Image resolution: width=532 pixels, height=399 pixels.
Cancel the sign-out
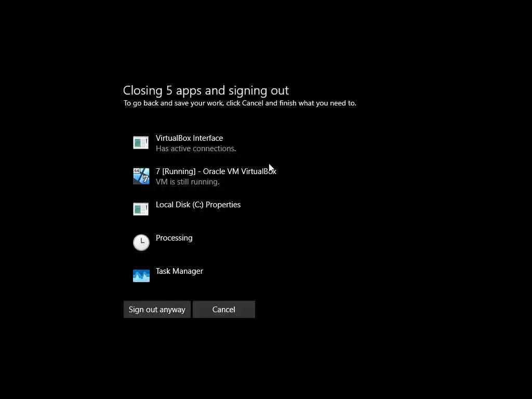223,310
